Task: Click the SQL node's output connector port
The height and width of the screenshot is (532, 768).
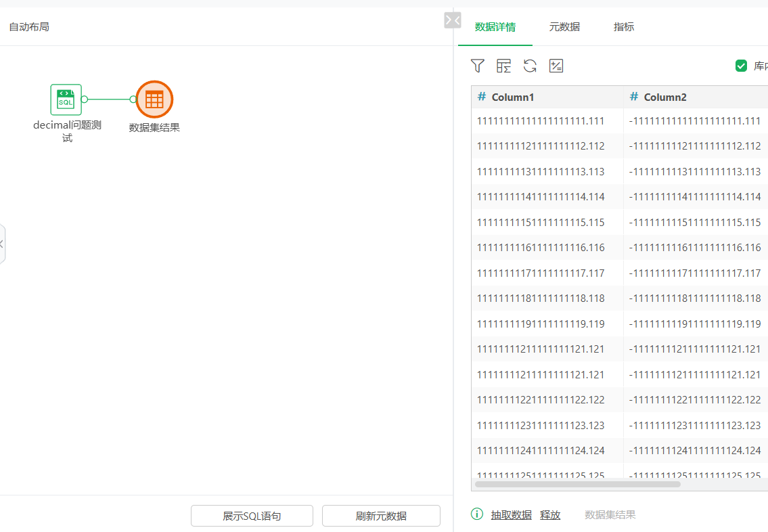Action: 85,99
